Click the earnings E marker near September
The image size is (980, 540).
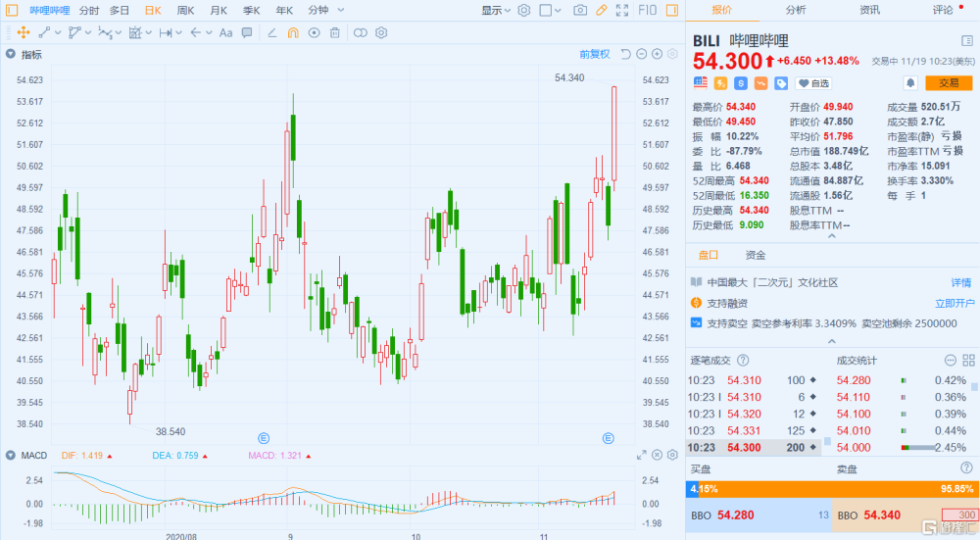[x=264, y=438]
